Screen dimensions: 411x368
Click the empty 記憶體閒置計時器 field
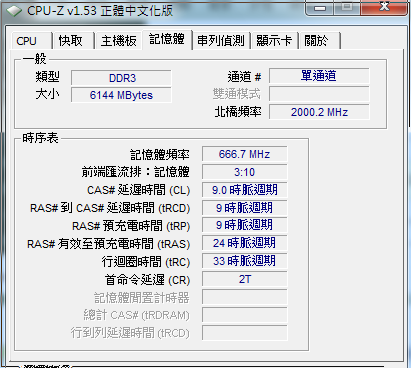click(x=244, y=297)
